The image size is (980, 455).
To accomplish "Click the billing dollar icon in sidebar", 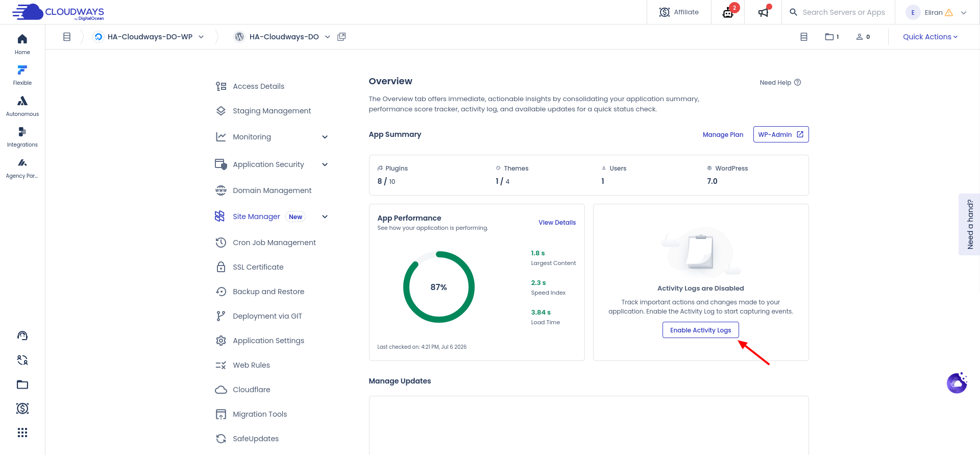I will [x=22, y=409].
